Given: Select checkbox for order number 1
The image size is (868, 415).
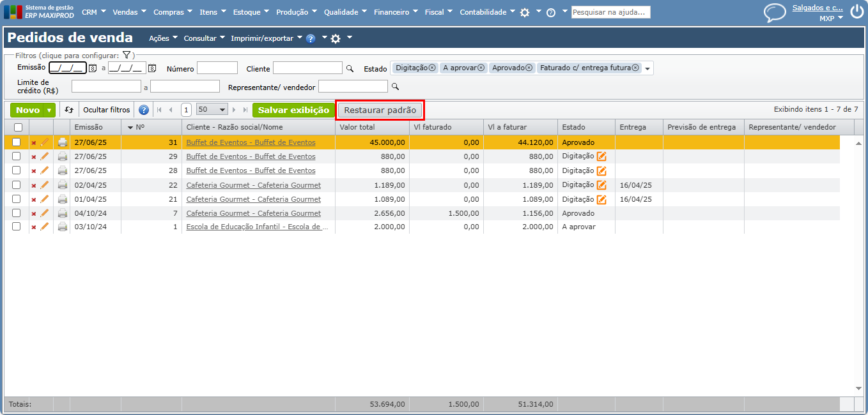Looking at the screenshot, I should point(17,227).
